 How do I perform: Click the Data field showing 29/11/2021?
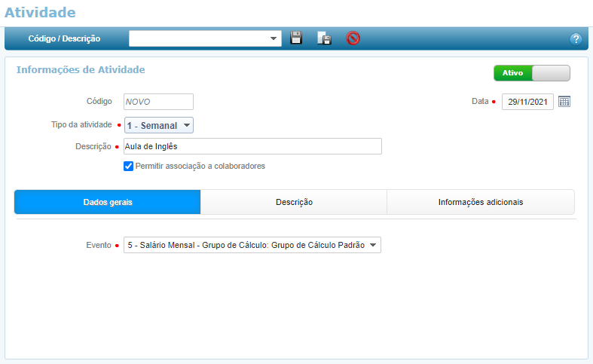tap(527, 102)
